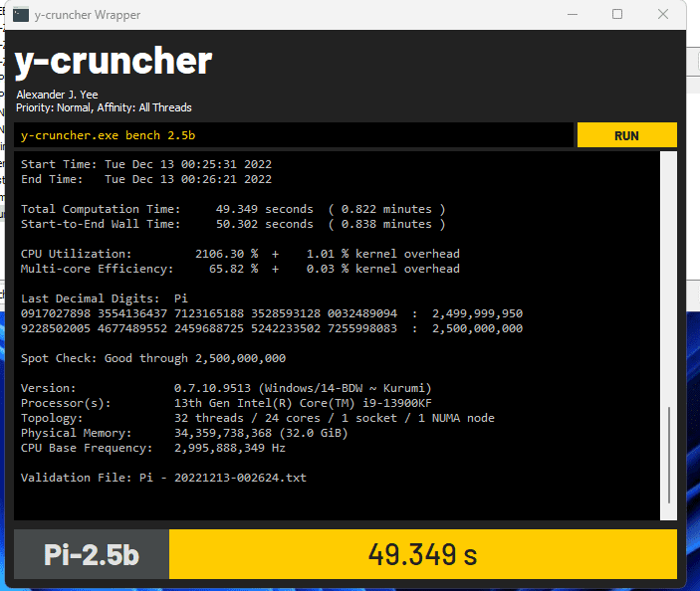Click the Start Time line in output
Screen dimensions: 700x591
point(146,164)
